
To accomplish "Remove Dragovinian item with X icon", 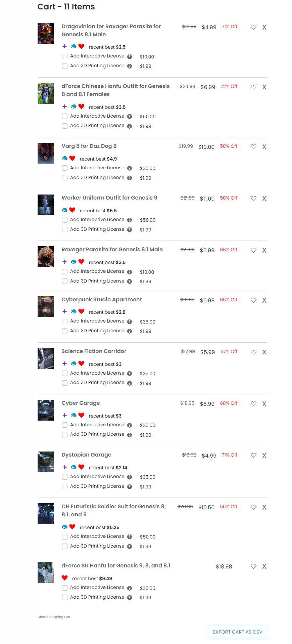I will [264, 27].
